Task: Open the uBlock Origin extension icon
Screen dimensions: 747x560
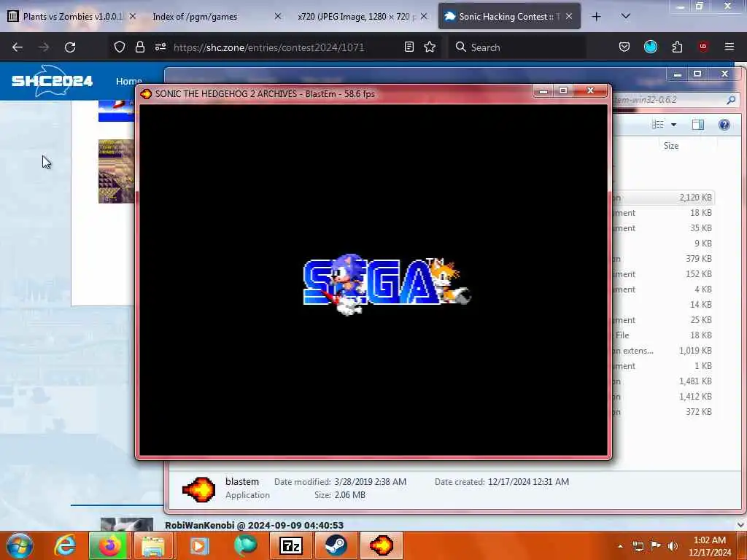Action: point(703,46)
